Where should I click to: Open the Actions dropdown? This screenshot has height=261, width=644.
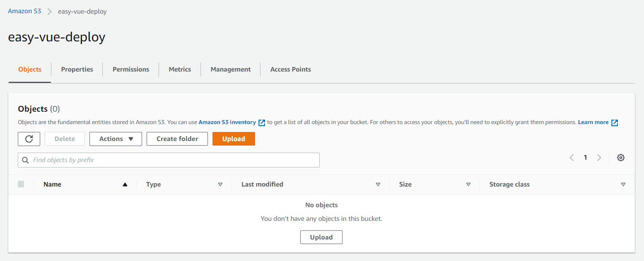[x=116, y=139]
